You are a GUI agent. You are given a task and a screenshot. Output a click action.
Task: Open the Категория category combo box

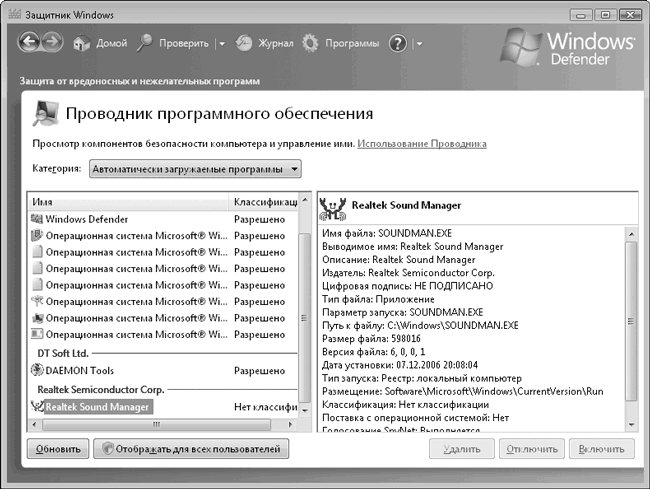click(x=194, y=169)
